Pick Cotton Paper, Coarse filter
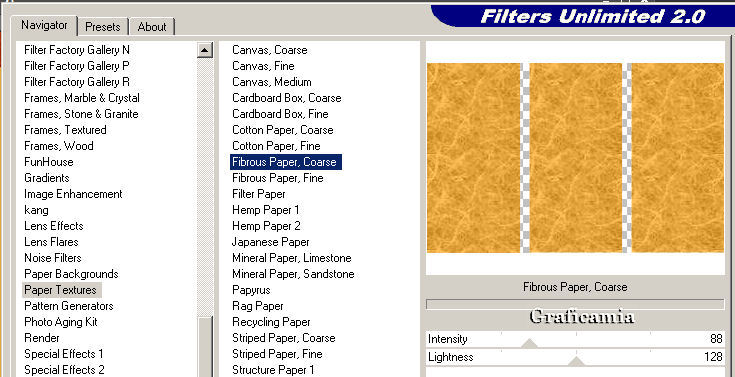The image size is (735, 377). tap(283, 129)
